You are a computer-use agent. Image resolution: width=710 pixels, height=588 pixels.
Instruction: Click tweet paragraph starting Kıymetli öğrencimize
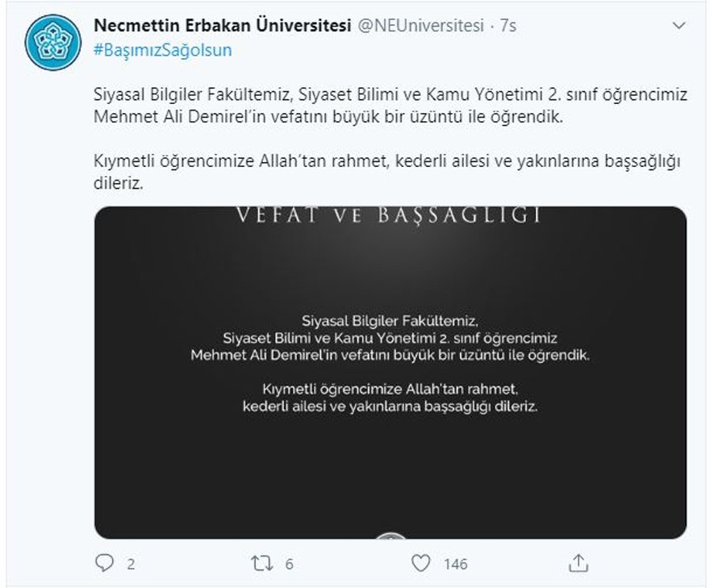click(x=387, y=173)
